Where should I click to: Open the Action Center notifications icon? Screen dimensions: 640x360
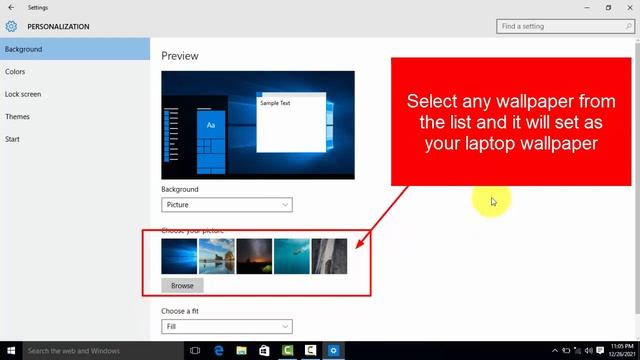pos(600,351)
